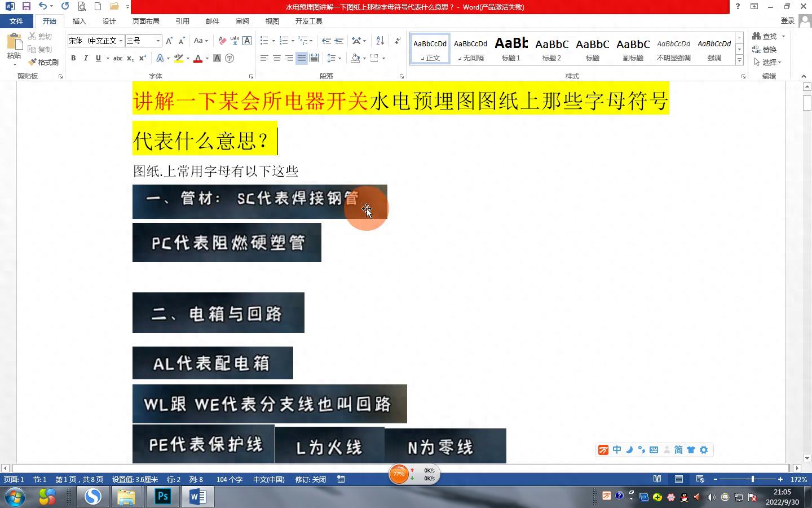Expand the line spacing dropdown
The image size is (812, 508).
click(x=339, y=58)
